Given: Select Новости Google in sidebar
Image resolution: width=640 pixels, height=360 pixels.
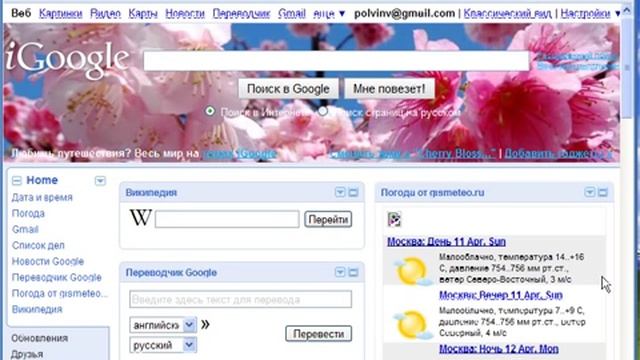Looking at the screenshot, I should [x=48, y=261].
